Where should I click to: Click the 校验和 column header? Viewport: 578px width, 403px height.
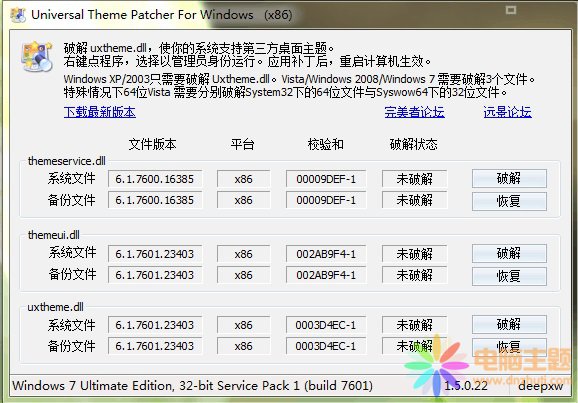325,144
